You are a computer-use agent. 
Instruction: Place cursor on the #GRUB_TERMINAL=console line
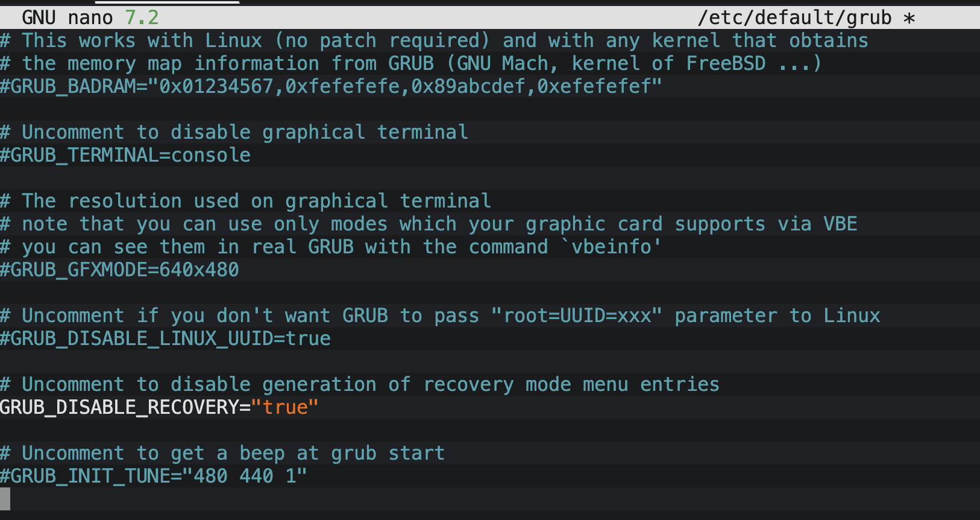[125, 156]
